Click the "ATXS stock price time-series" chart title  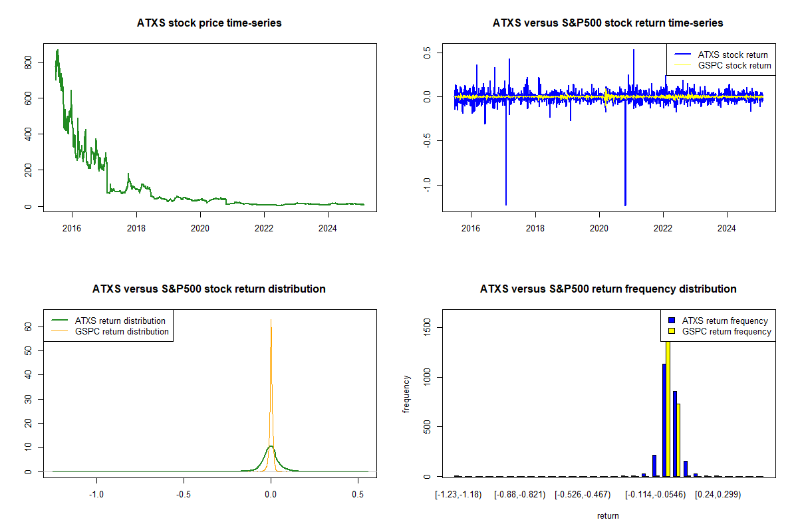[209, 23]
